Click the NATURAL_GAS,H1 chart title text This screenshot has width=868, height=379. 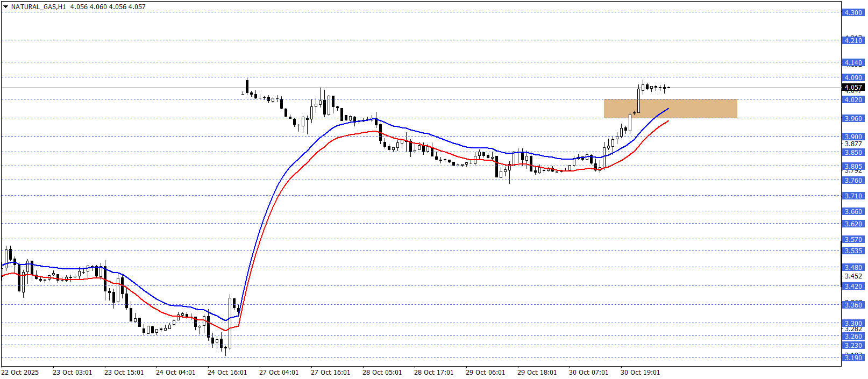point(38,7)
